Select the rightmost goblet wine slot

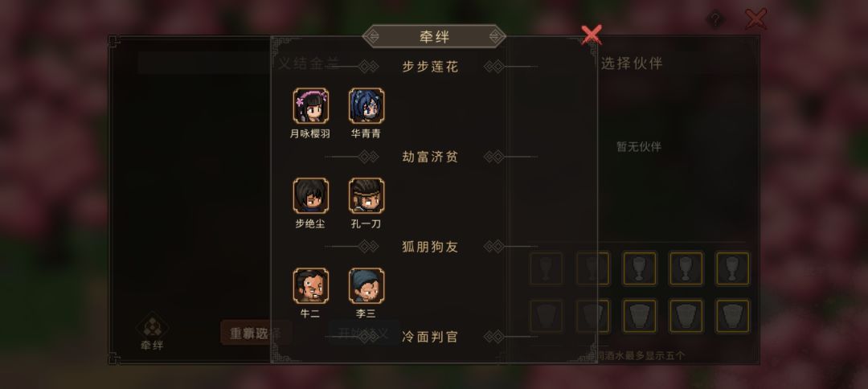(733, 269)
